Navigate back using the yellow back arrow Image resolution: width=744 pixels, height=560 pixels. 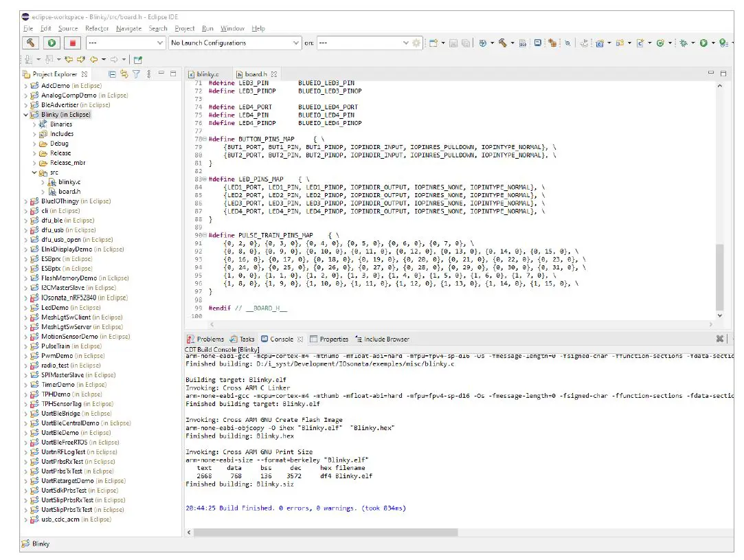pos(94,59)
